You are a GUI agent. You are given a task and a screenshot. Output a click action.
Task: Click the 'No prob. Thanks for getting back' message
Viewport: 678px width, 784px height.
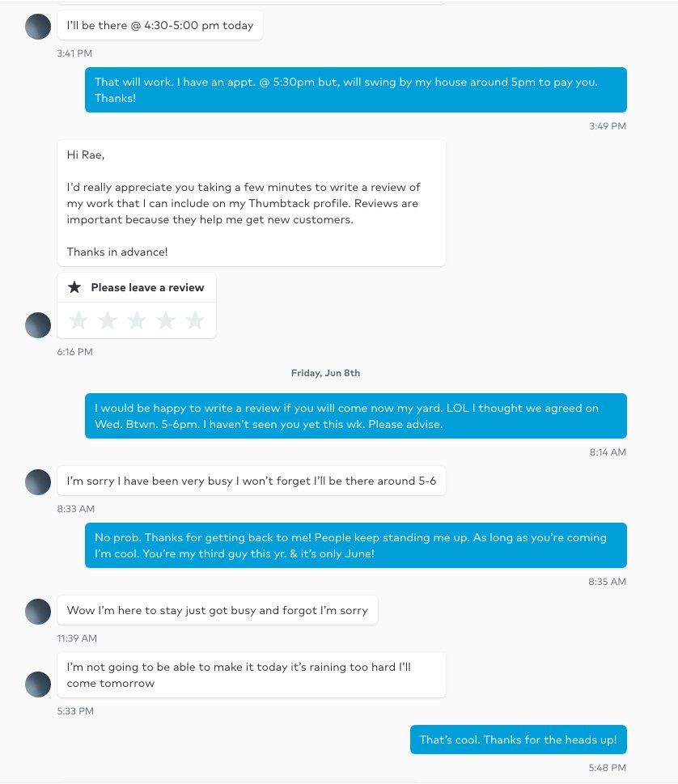[x=355, y=545]
